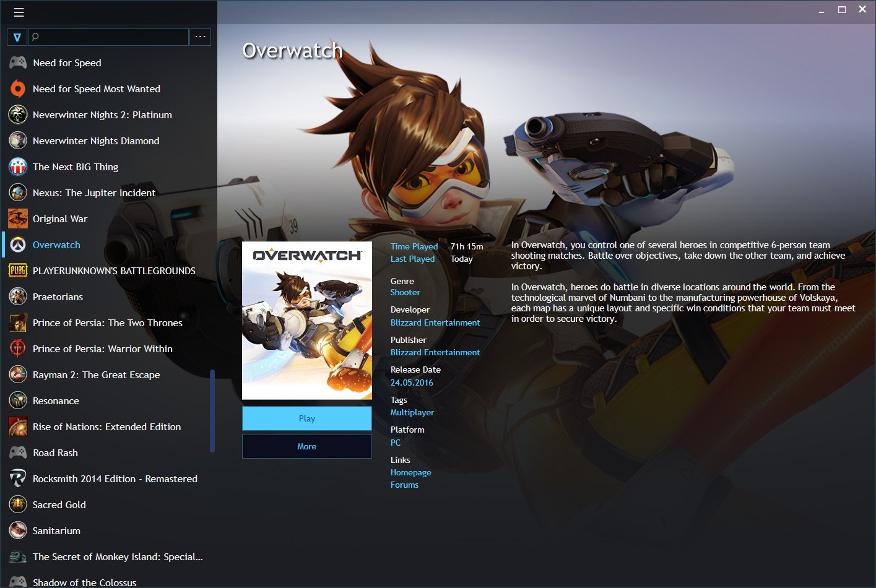The width and height of the screenshot is (876, 588).
Task: Click the Overwatch icon in the sidebar
Action: (x=17, y=244)
